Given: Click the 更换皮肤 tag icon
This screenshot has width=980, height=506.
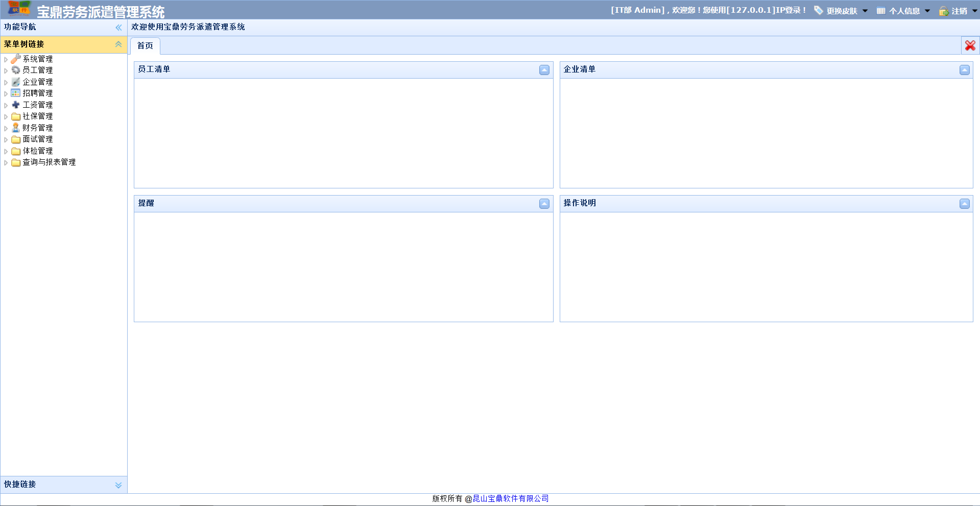Looking at the screenshot, I should click(818, 10).
